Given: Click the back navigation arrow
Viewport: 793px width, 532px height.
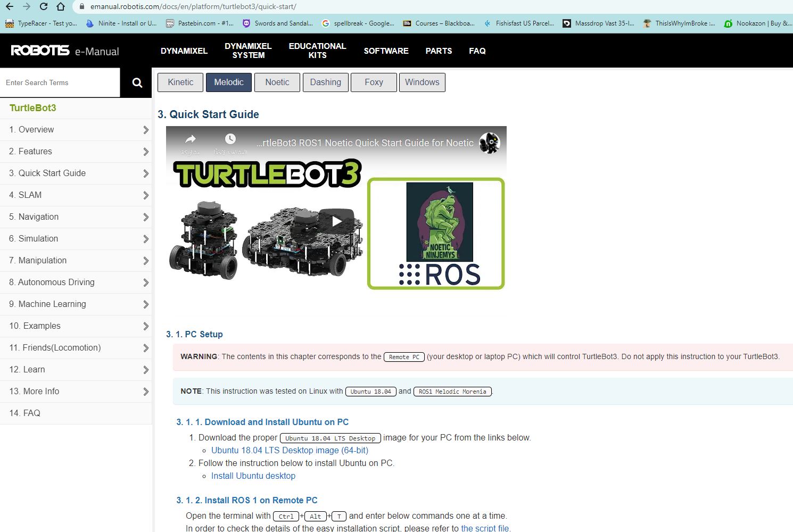Looking at the screenshot, I should [x=9, y=7].
